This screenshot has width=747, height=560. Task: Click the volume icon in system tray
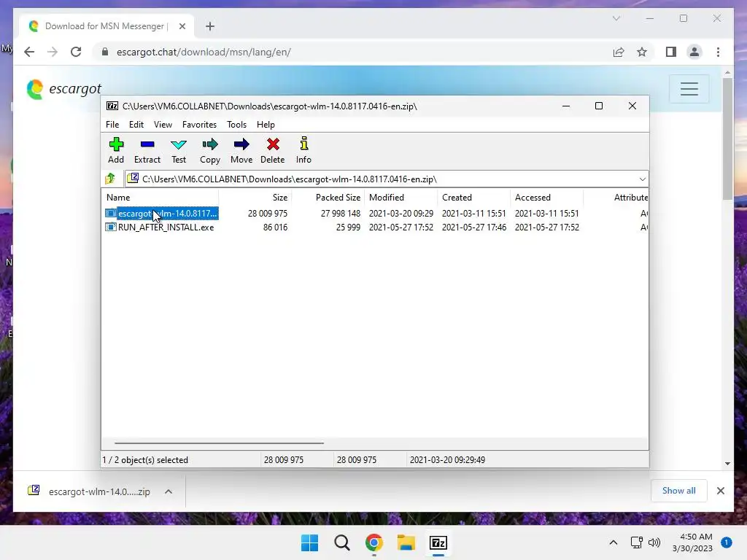tap(654, 542)
